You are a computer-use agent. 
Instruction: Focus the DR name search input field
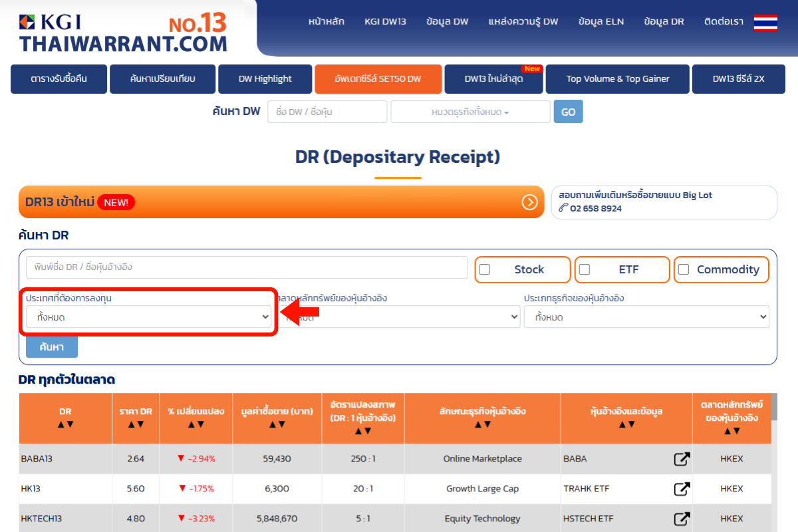pos(247,267)
